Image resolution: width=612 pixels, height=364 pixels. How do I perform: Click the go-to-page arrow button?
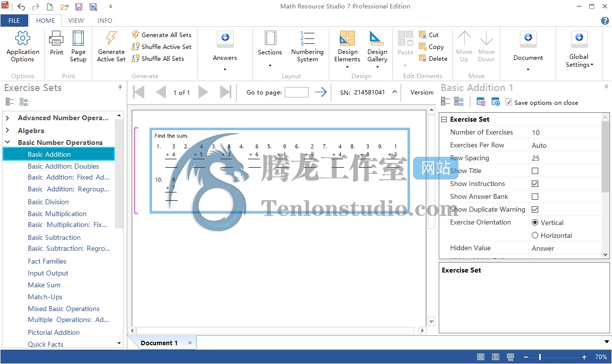point(321,92)
